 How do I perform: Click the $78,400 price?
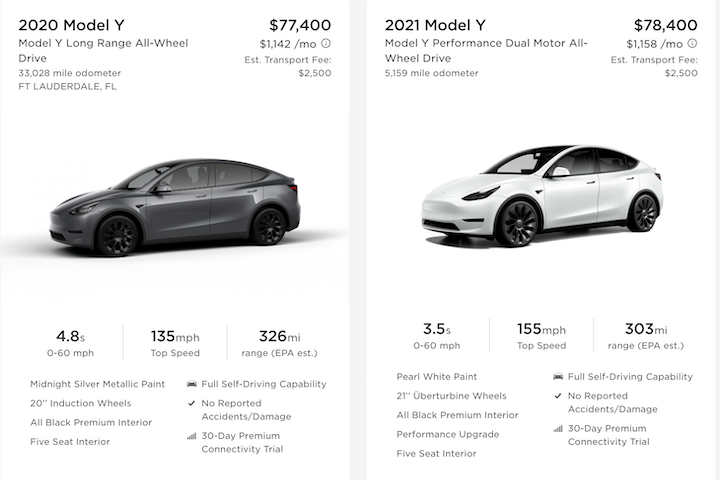[x=666, y=25]
